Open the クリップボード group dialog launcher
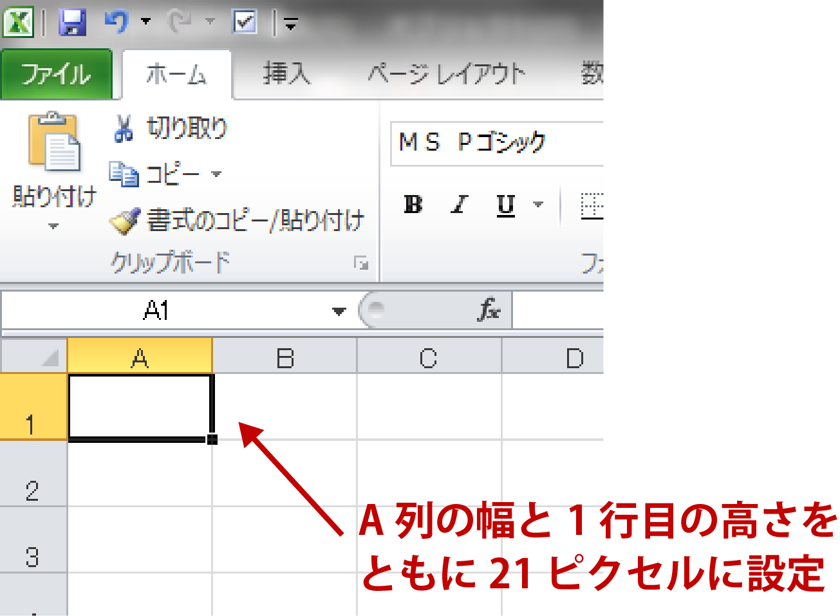 pos(361,263)
